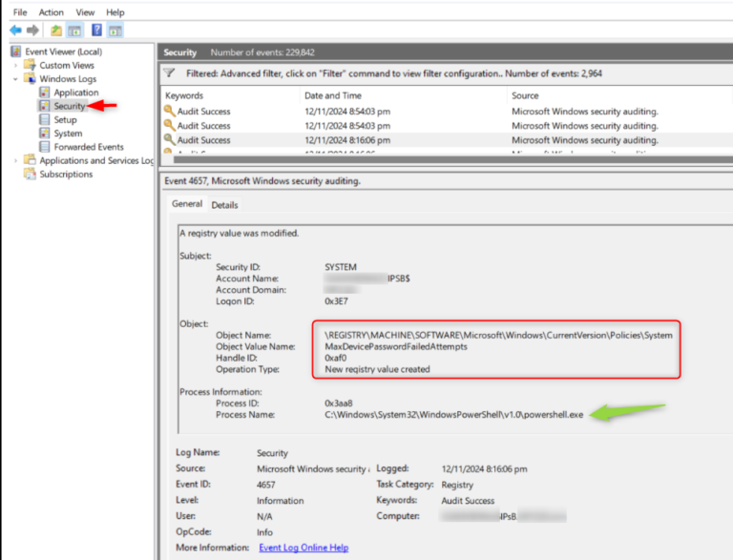The width and height of the screenshot is (733, 560).
Task: Click the Event Viewer (Local) root icon
Action: 16,52
